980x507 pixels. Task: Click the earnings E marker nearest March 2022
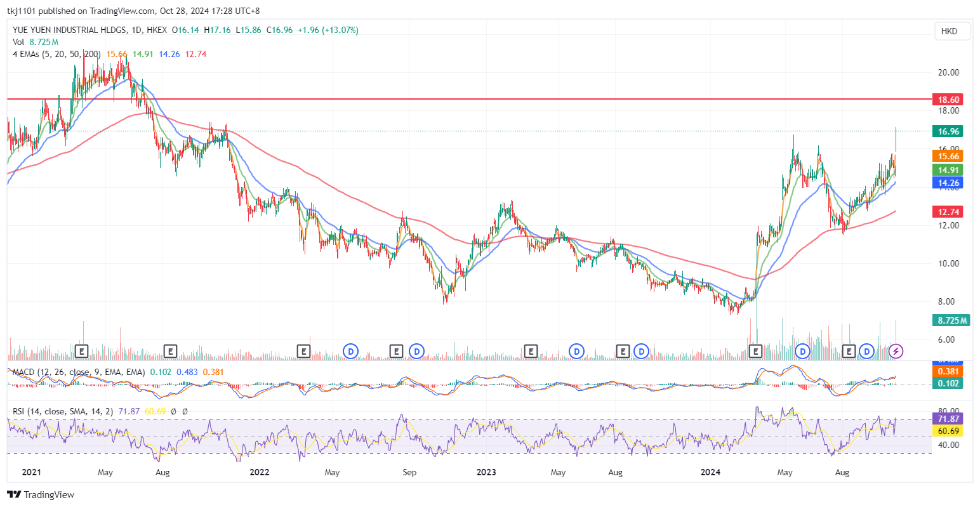pyautogui.click(x=303, y=350)
